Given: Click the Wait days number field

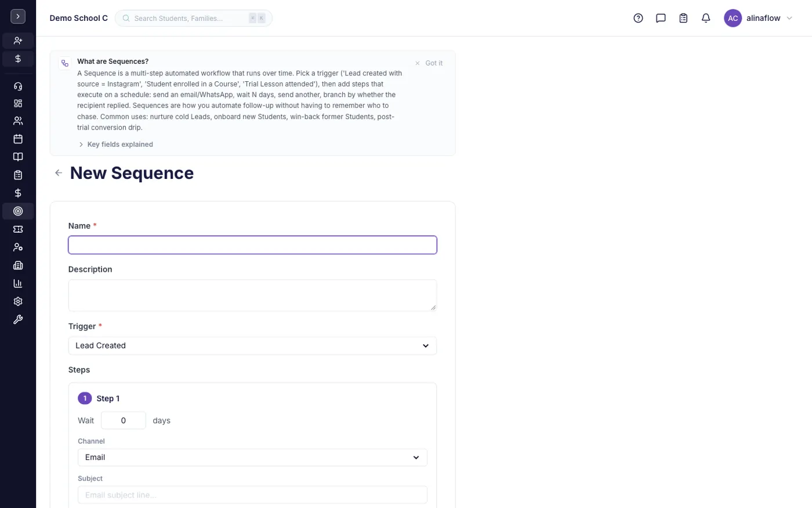Looking at the screenshot, I should tap(124, 420).
